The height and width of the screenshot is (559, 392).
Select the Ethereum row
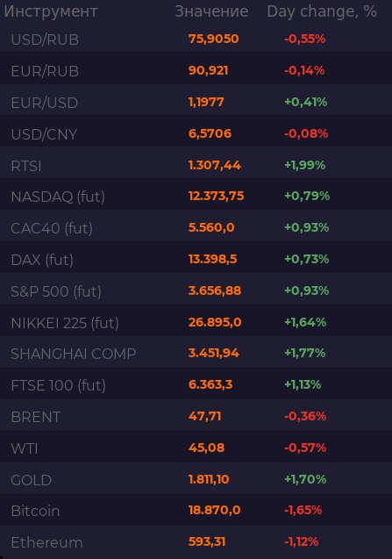tap(196, 542)
